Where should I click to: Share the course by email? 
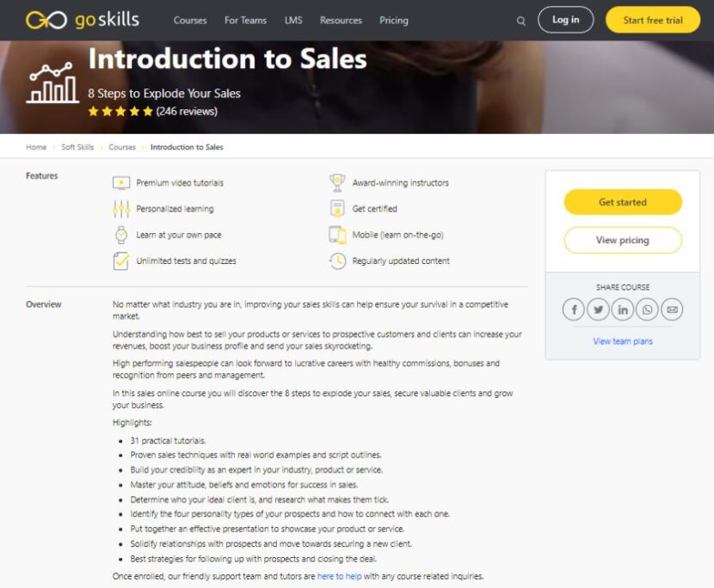670,309
